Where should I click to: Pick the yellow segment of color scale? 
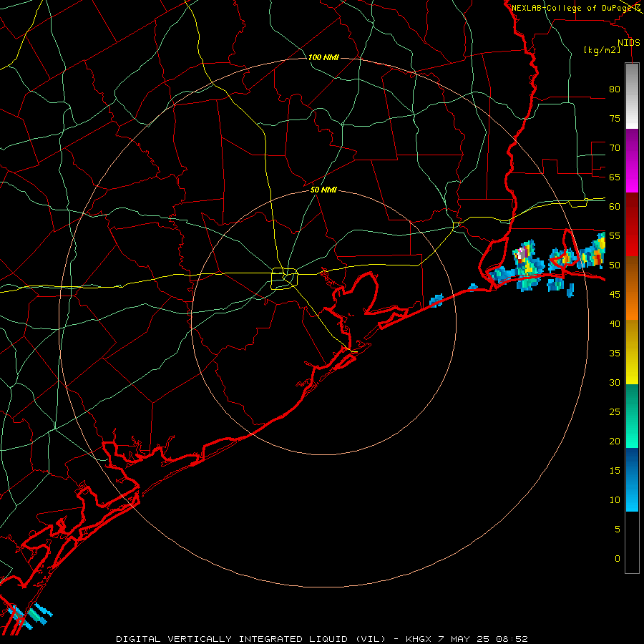[x=632, y=352]
